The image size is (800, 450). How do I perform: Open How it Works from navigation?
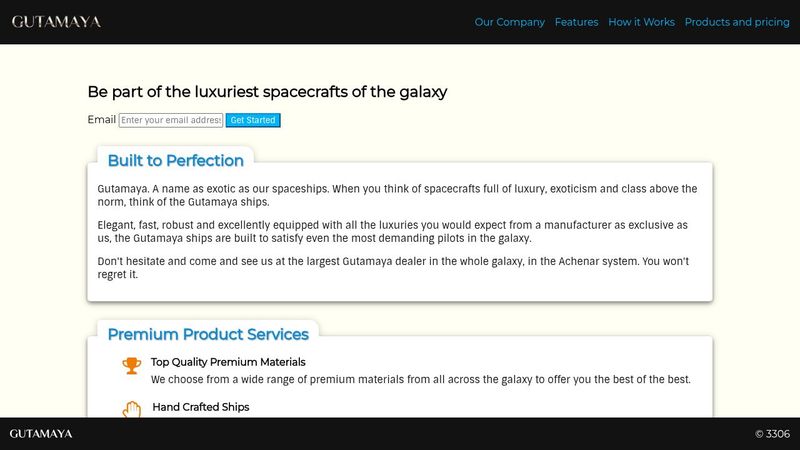(641, 22)
